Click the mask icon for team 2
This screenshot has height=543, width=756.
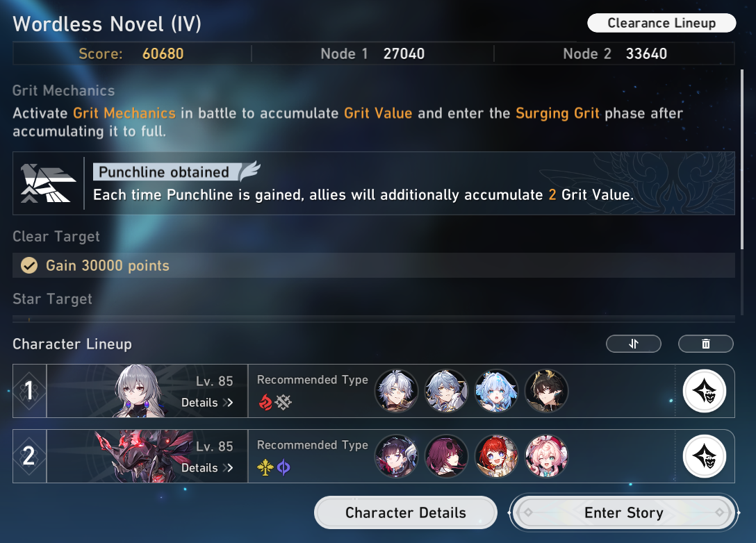pyautogui.click(x=705, y=456)
